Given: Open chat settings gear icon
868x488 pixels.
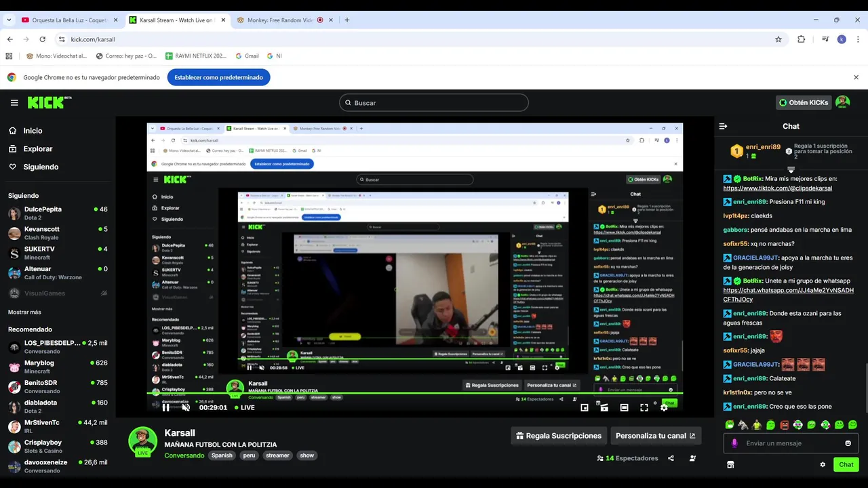Looking at the screenshot, I should pos(823,464).
